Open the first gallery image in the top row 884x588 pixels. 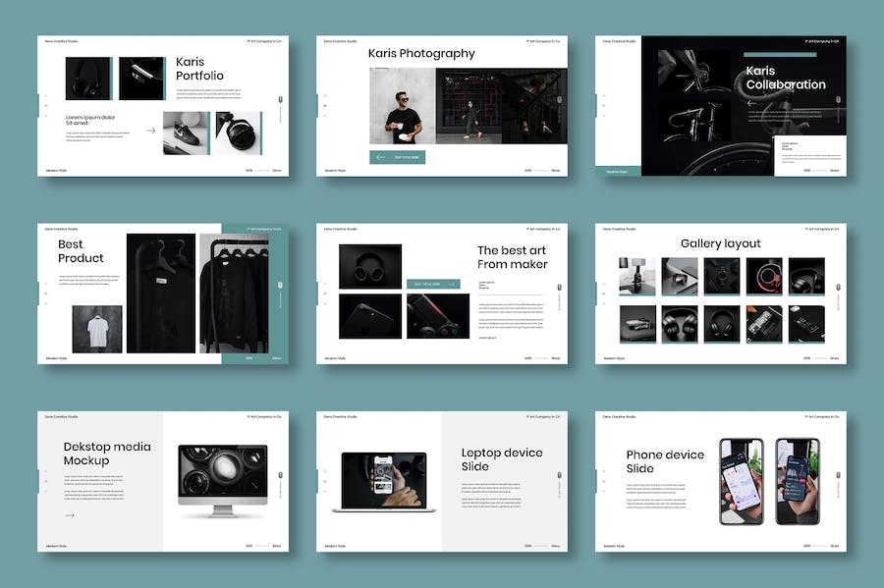pos(636,276)
